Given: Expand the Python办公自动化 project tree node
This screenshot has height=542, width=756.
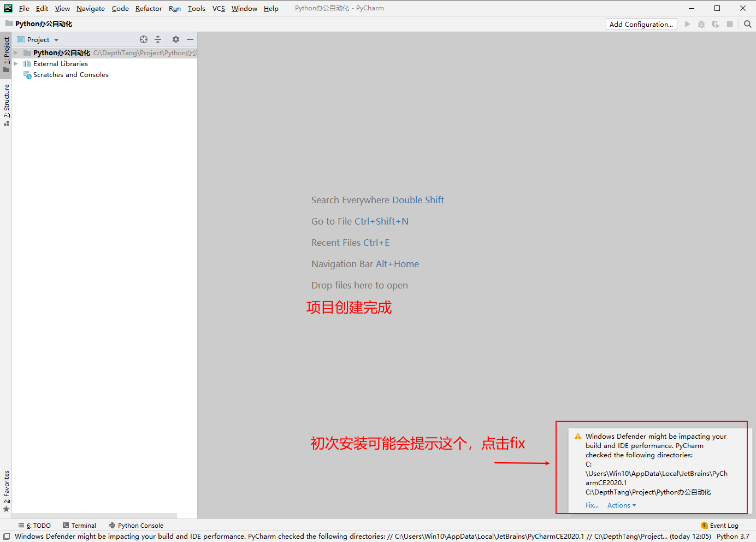Looking at the screenshot, I should (16, 53).
